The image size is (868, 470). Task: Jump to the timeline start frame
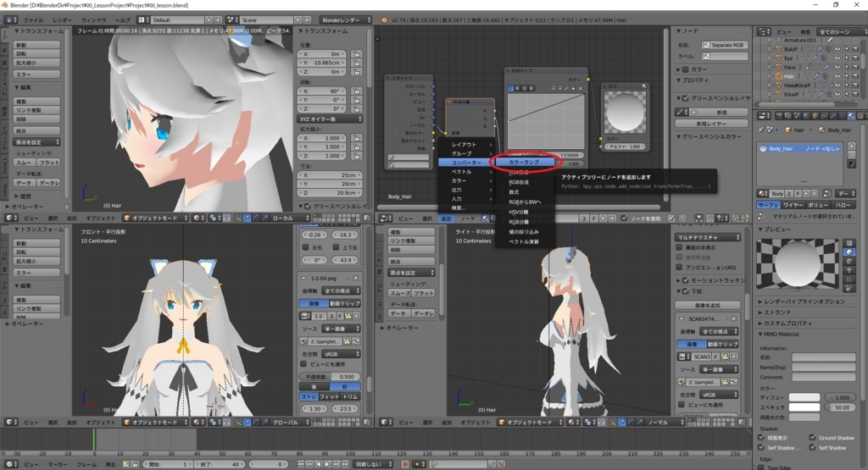pos(301,464)
